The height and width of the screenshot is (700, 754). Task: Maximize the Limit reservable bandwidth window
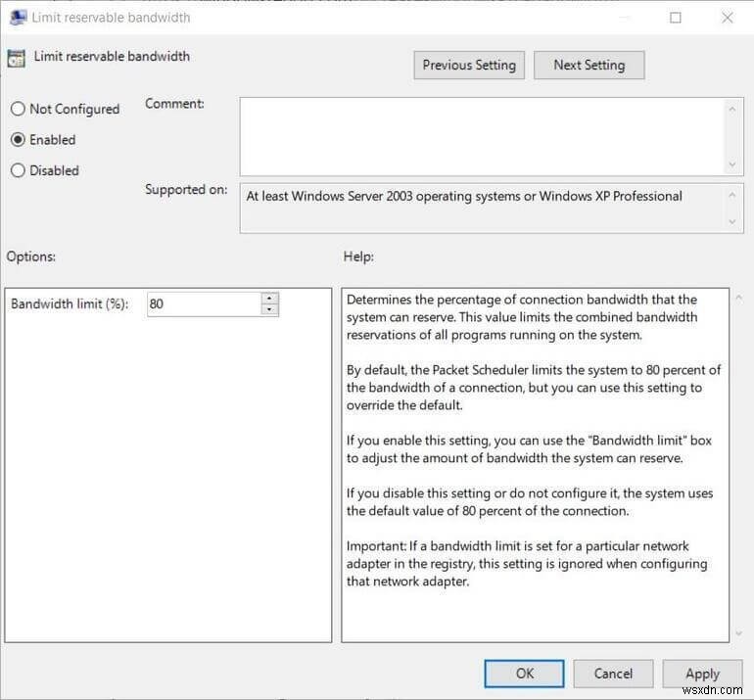pos(675,18)
